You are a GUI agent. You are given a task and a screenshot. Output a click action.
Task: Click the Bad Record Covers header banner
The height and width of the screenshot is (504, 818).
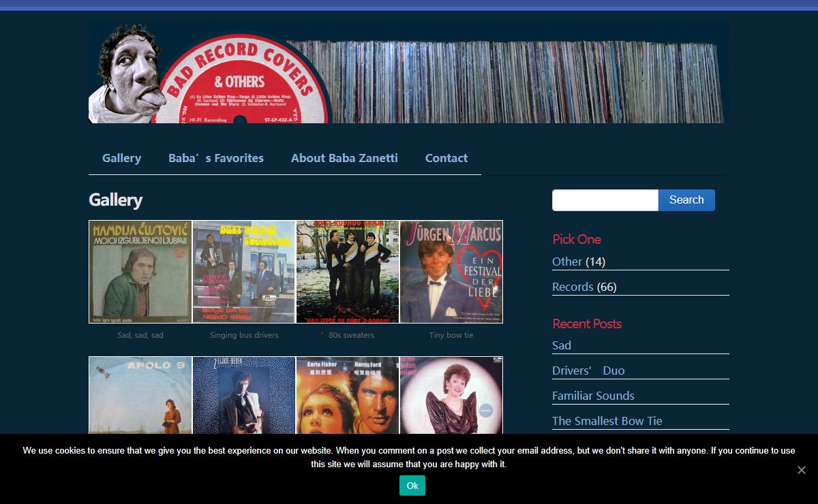[409, 72]
